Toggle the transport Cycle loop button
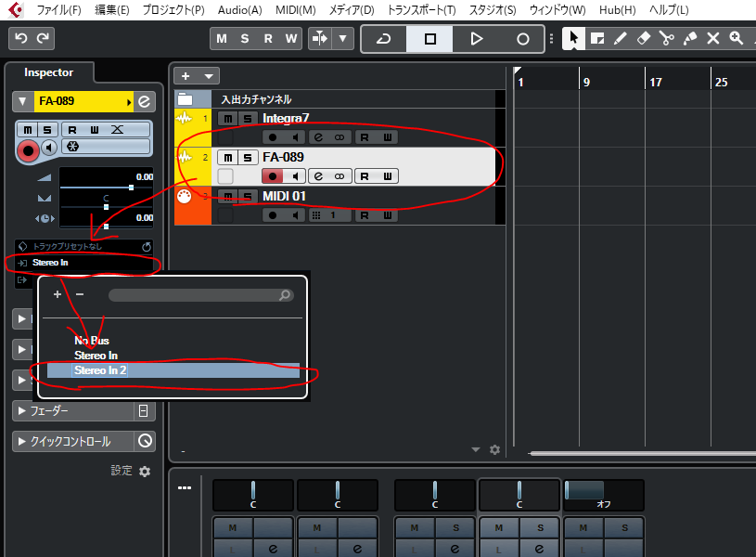This screenshot has height=557, width=756. tap(384, 39)
